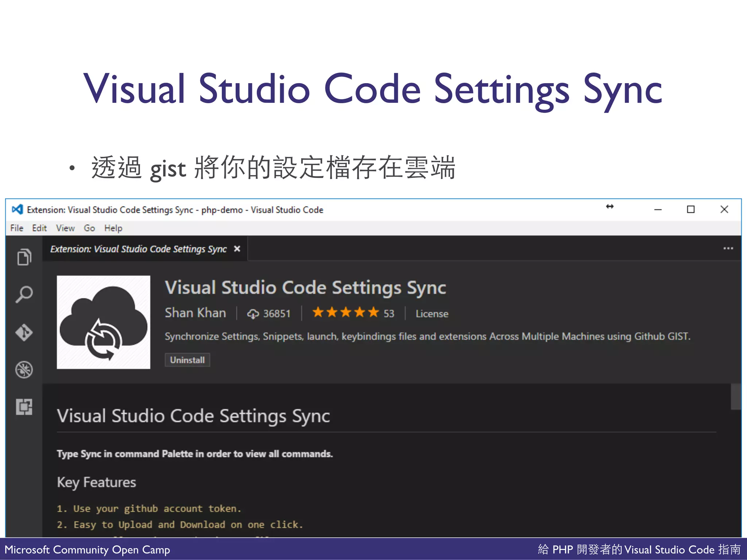
Task: Open the License link
Action: (432, 314)
